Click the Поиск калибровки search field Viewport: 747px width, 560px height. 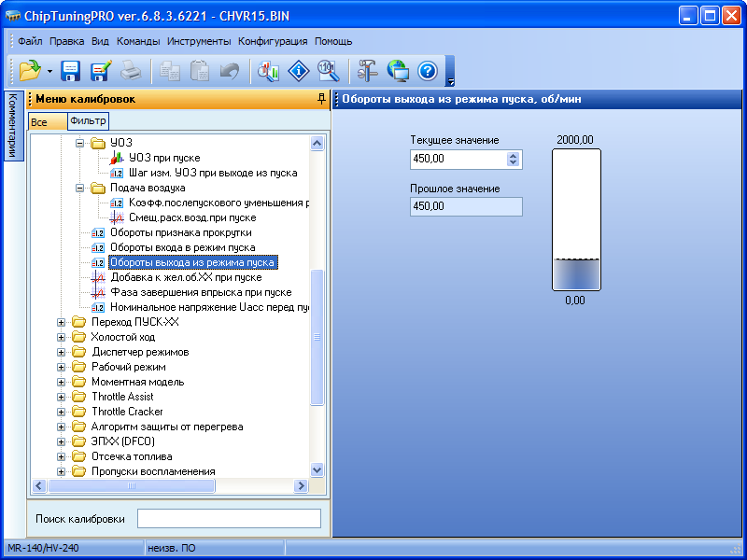[x=229, y=519]
